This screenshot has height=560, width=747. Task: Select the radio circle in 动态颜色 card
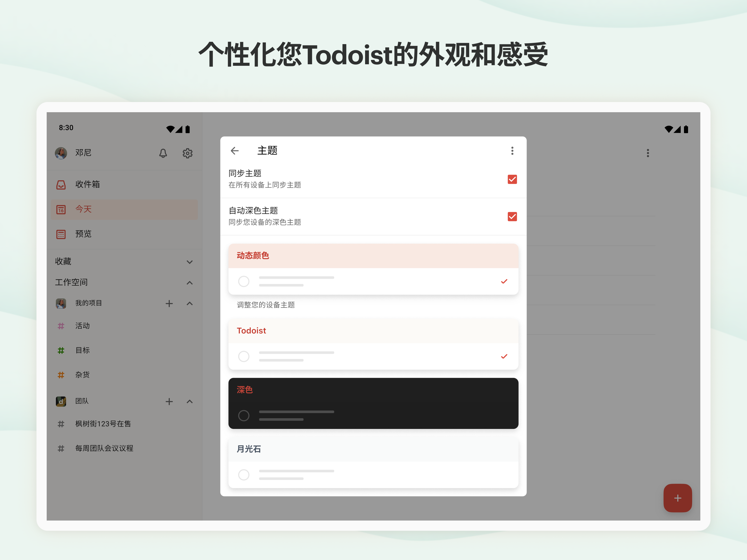tap(243, 281)
